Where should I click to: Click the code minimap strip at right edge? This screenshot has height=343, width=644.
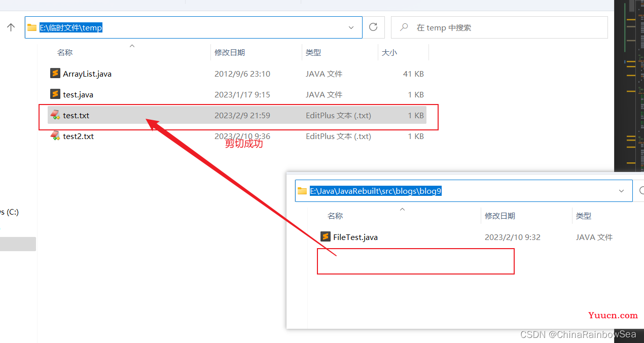pos(629,86)
